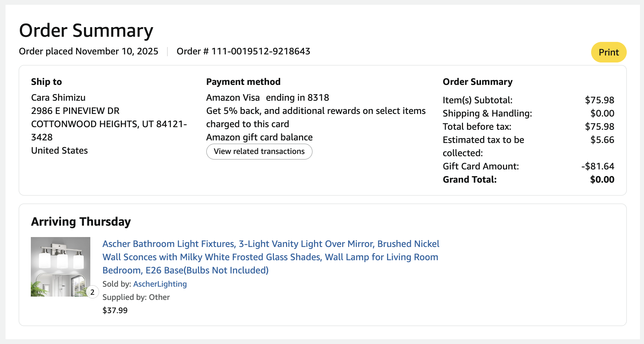Click the quantity badge showing 2
Viewport: 644px width, 344px height.
(93, 292)
